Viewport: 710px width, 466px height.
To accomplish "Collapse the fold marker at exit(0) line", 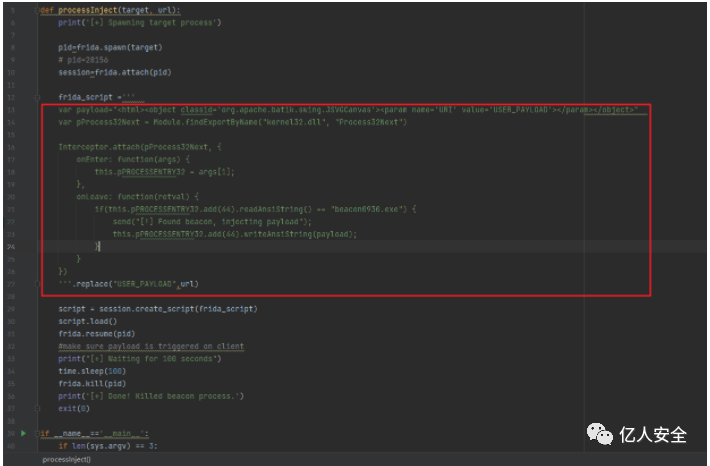I will 37,408.
